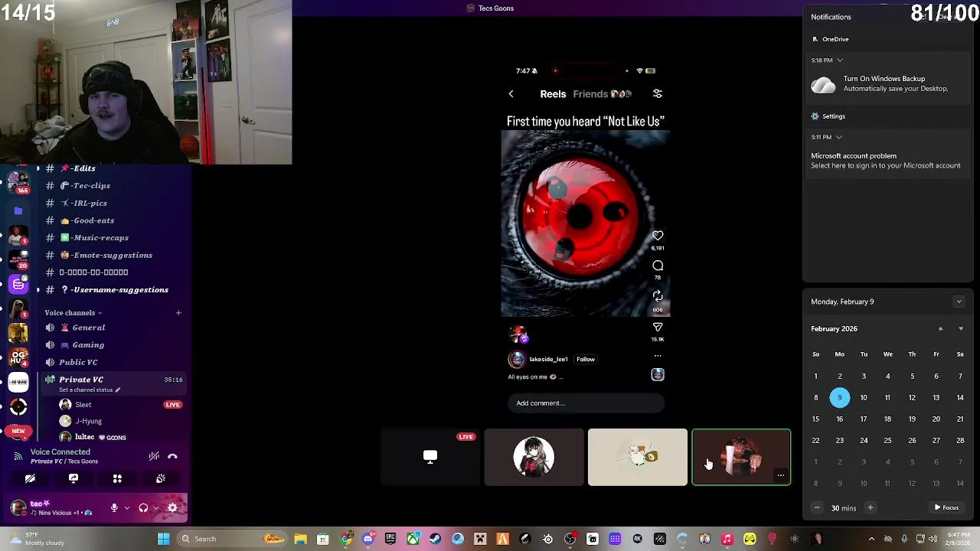Go to previous month in calendar

pyautogui.click(x=940, y=329)
